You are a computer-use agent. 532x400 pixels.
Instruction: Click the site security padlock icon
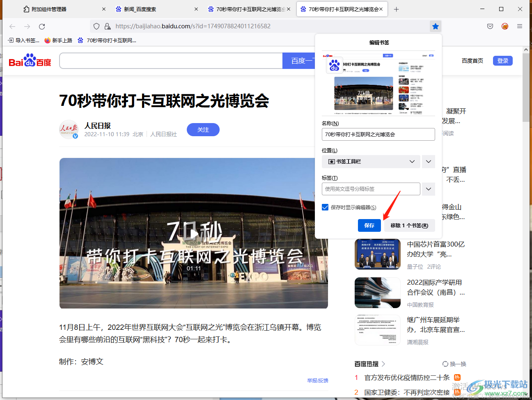(108, 26)
